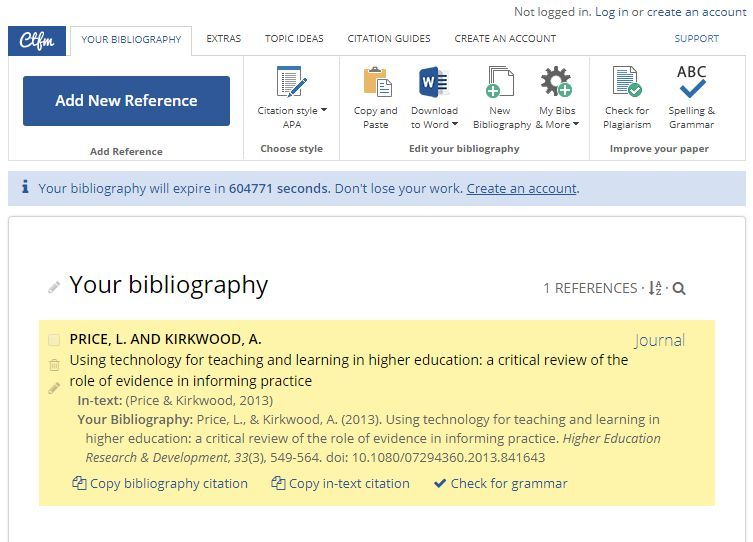Image resolution: width=753 pixels, height=542 pixels.
Task: Rename bibliography using the pencil icon
Action: (x=54, y=287)
